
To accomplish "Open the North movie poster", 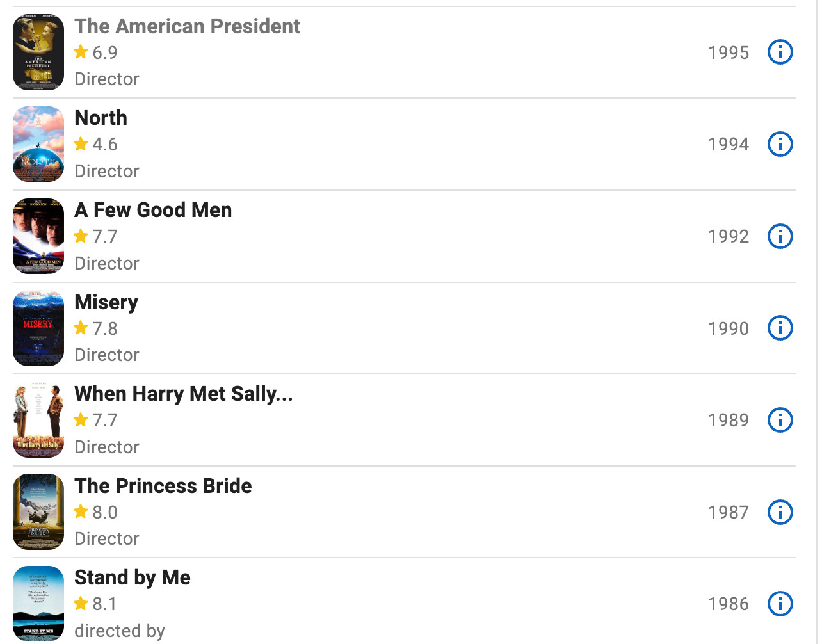I will [38, 144].
